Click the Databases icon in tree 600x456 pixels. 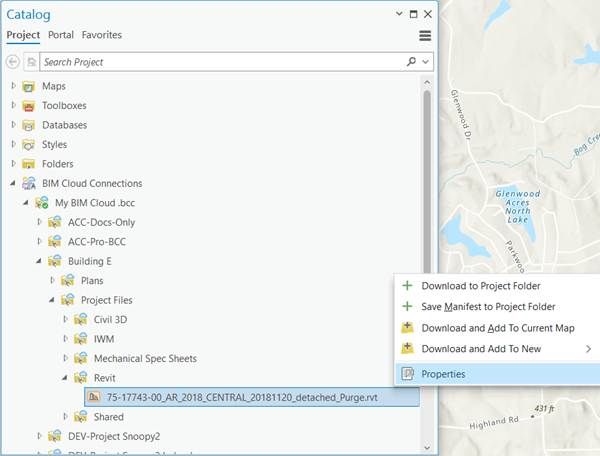(x=28, y=125)
